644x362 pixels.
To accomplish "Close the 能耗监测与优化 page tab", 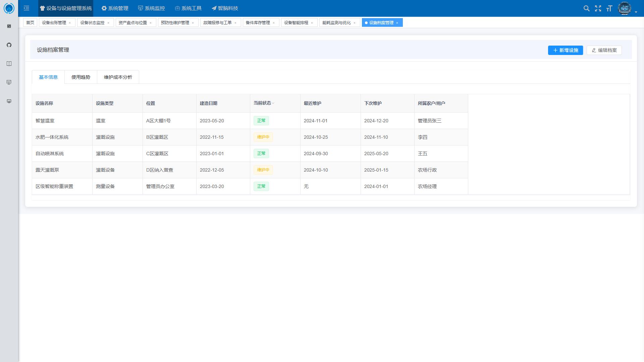I will (x=355, y=23).
